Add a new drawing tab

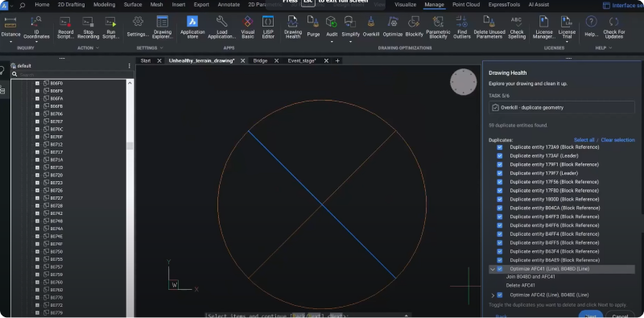[x=337, y=61]
